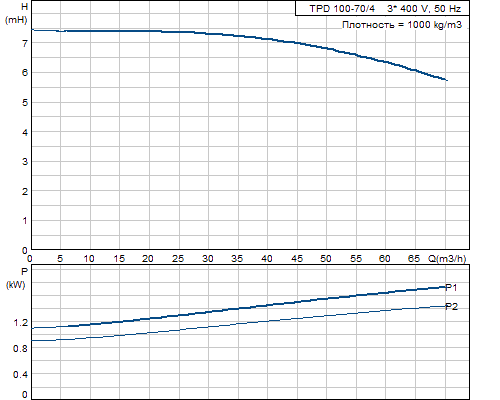This screenshot has height=400, width=500.
Task: Click the 35 tick on flow axis
Action: [x=237, y=259]
